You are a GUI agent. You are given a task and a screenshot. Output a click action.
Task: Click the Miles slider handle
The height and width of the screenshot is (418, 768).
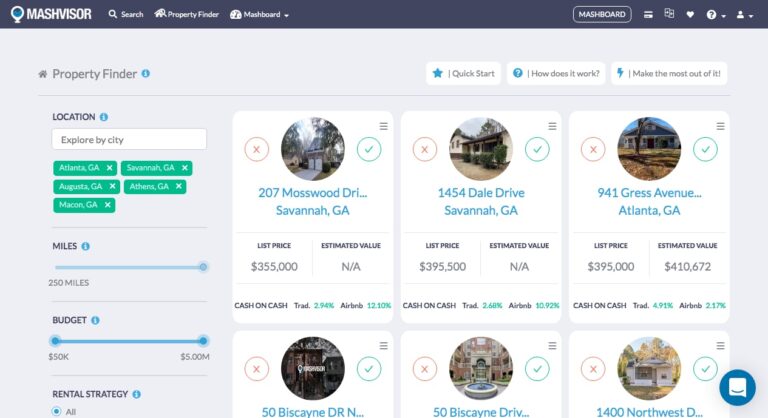click(203, 267)
